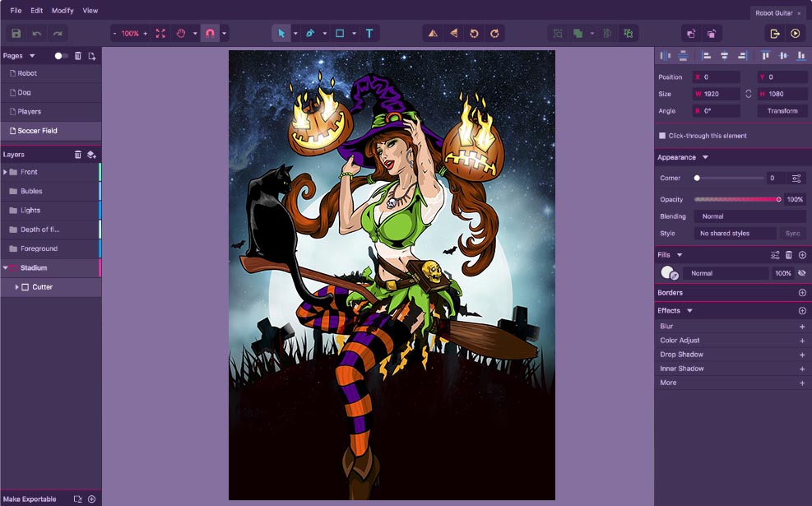Toggle the Pages panel switch
Viewport: 812px width, 506px height.
(61, 56)
